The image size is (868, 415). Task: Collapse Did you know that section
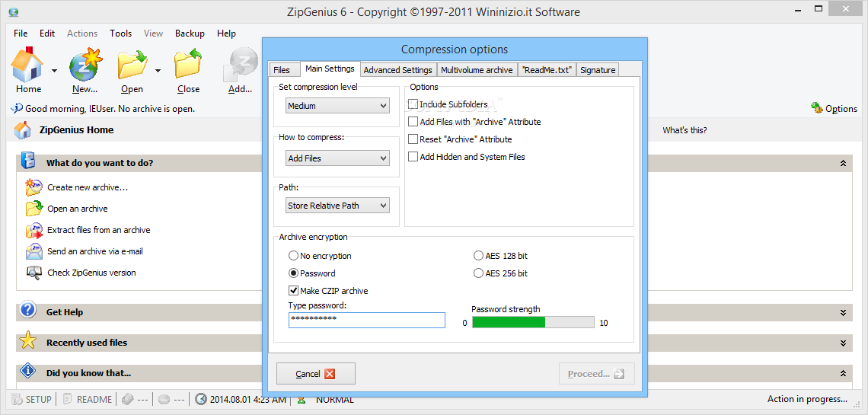coord(843,373)
